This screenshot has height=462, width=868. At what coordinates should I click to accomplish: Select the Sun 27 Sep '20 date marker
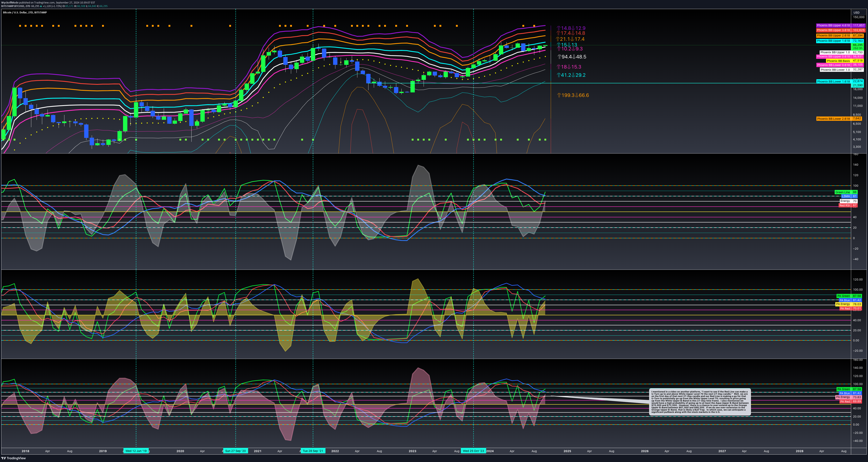[x=236, y=451]
